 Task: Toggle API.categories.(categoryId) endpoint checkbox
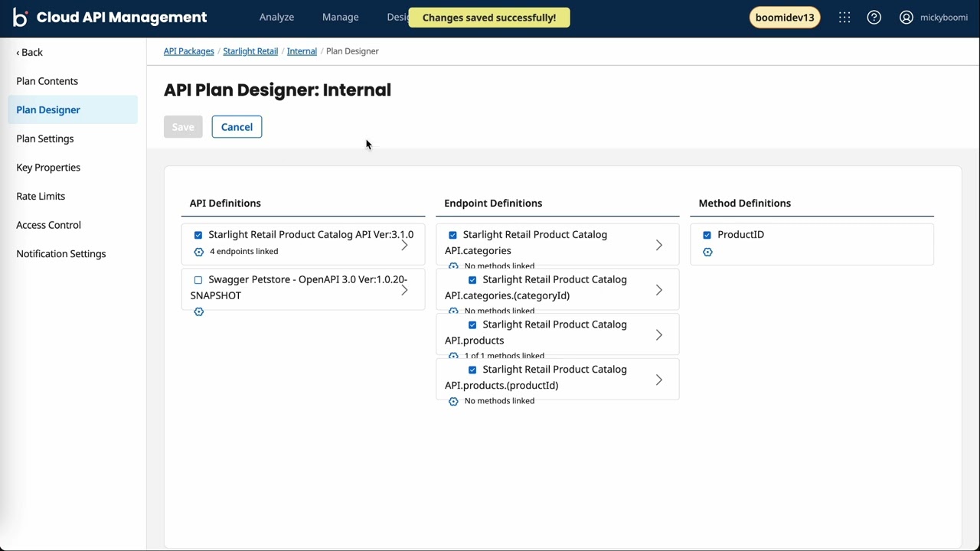[472, 280]
